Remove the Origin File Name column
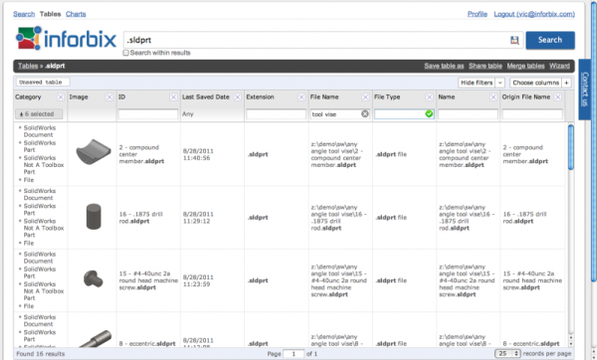 point(558,97)
